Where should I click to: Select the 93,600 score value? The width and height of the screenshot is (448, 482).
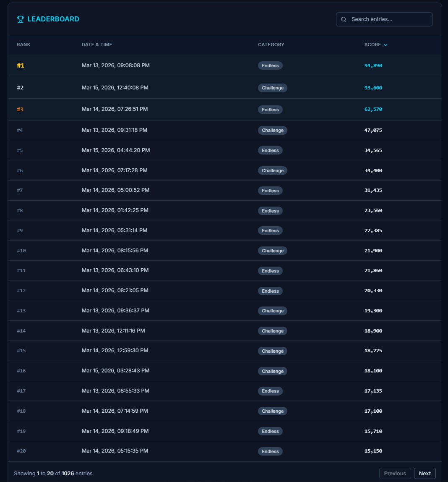(373, 88)
